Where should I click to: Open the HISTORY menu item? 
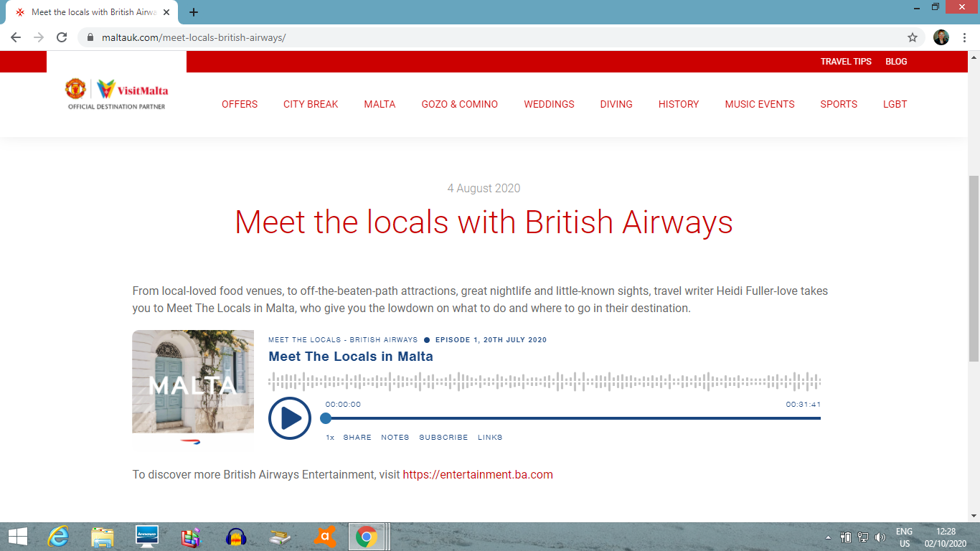pos(679,104)
